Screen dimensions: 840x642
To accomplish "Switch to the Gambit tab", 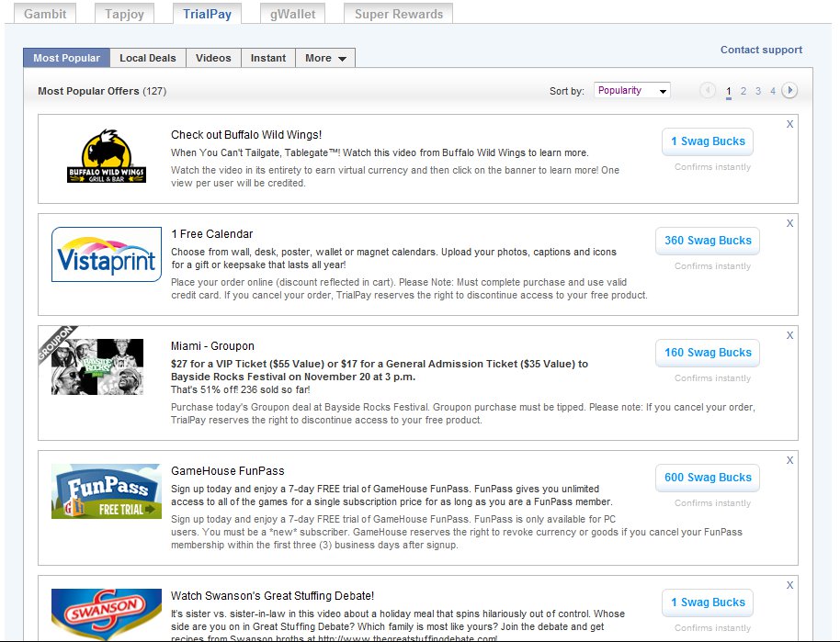I will (45, 14).
